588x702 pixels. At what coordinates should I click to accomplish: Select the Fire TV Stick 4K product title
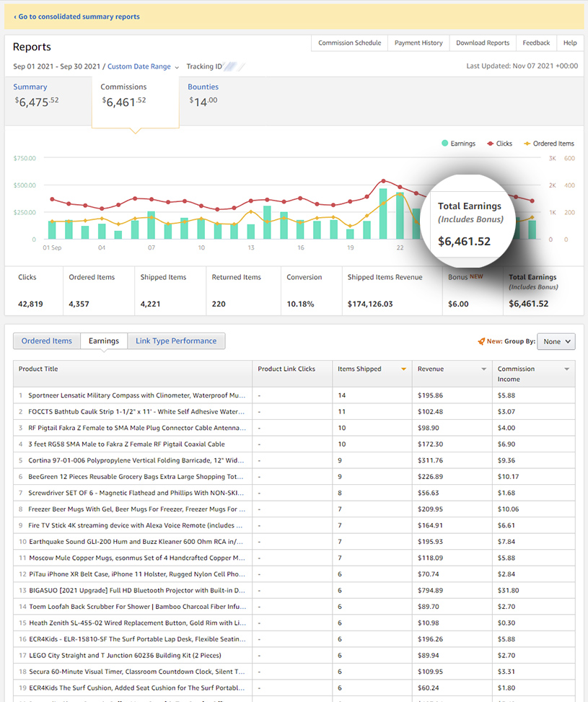coord(135,525)
